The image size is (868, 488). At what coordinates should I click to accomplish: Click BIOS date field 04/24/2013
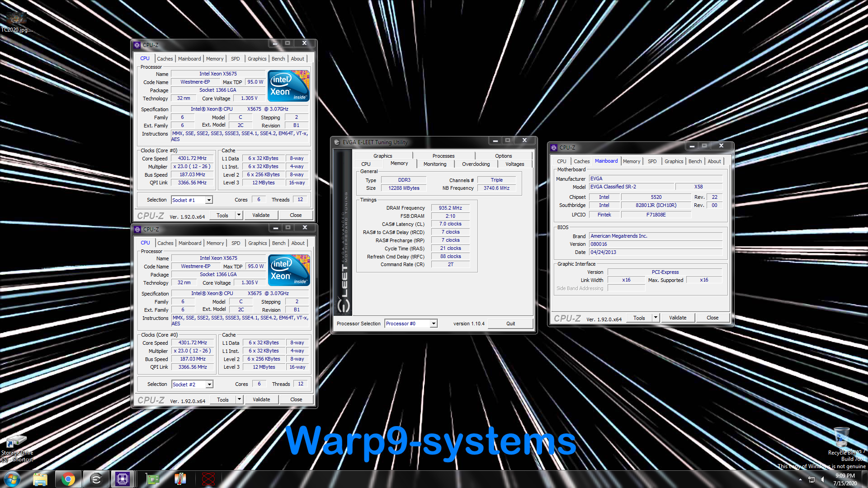coord(656,252)
